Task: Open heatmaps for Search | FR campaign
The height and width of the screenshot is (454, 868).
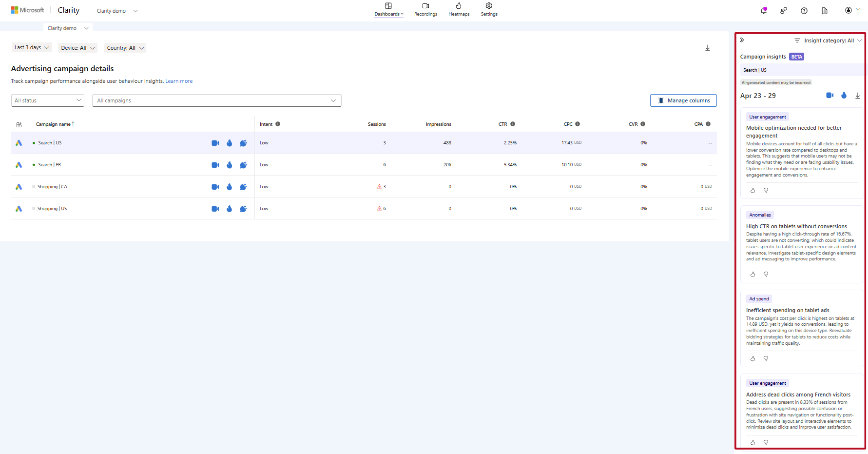Action: coord(229,165)
